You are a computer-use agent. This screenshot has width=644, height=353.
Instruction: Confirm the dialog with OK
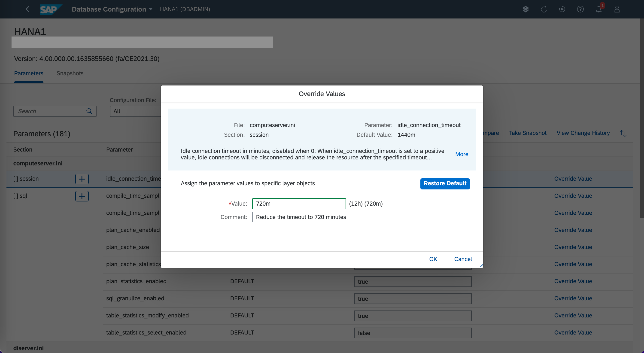(433, 259)
